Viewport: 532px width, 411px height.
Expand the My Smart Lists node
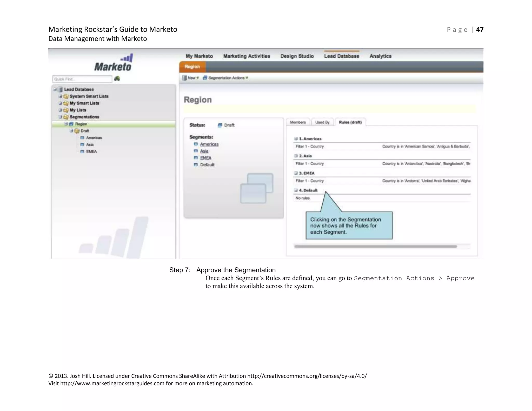61,103
